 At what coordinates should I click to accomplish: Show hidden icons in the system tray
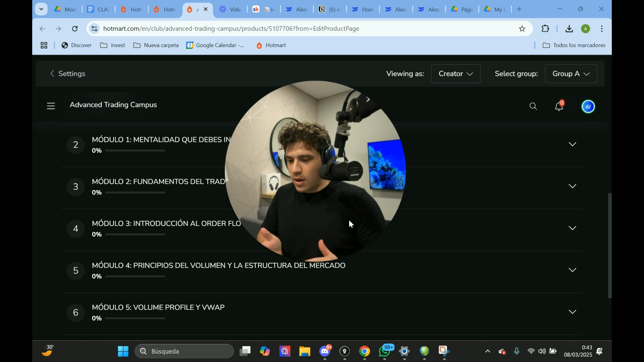point(488,351)
